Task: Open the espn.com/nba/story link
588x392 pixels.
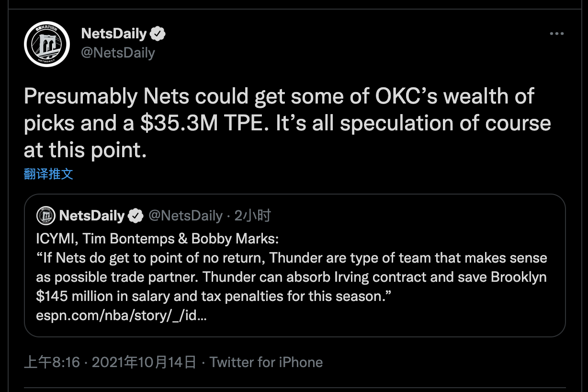Action: 121,316
